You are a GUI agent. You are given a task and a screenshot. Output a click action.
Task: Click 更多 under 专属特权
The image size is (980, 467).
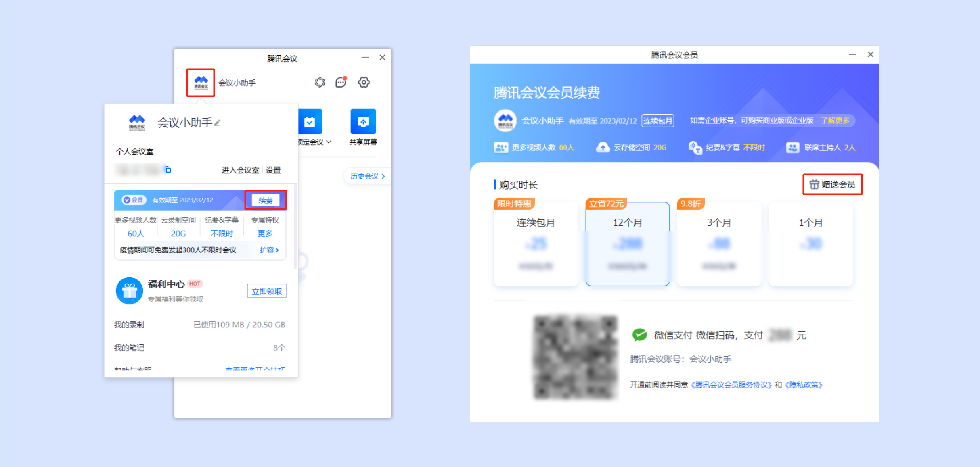[265, 233]
